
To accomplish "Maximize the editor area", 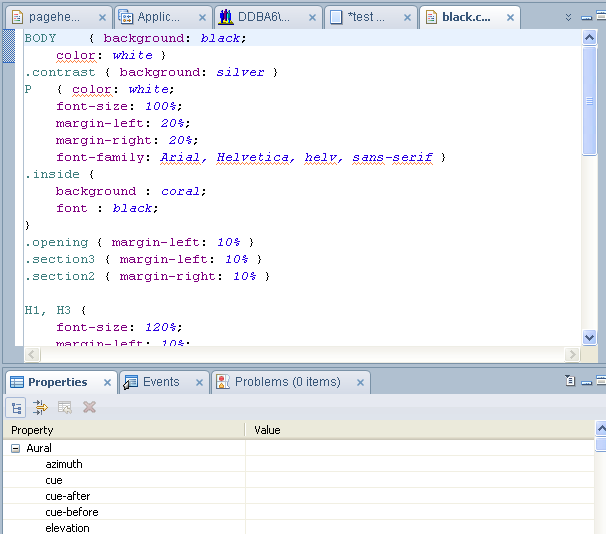I will (x=599, y=17).
